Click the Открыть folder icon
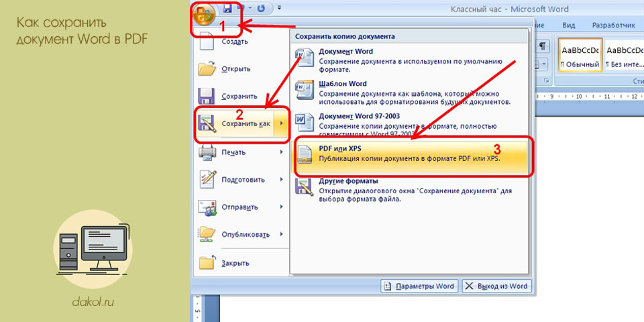The height and width of the screenshot is (322, 644). click(207, 68)
